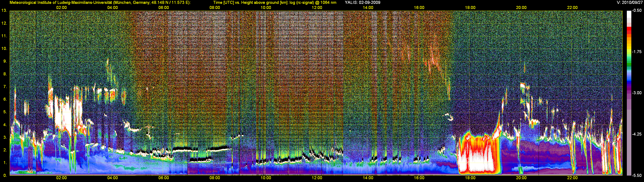Click the YALIS: 02-09-2009 date label
The image size is (644, 182).
pyautogui.click(x=363, y=3)
